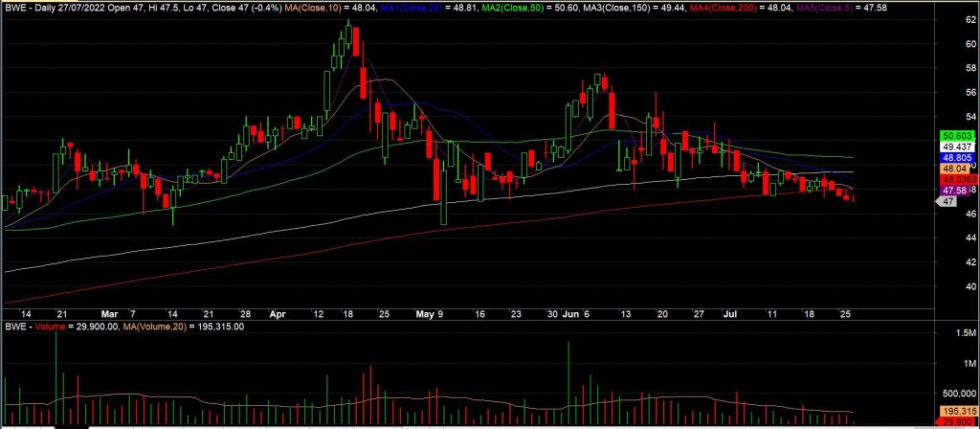Viewport: 980px width, 429px height.
Task: Click the orange 48.04 price tag
Action: pos(953,169)
